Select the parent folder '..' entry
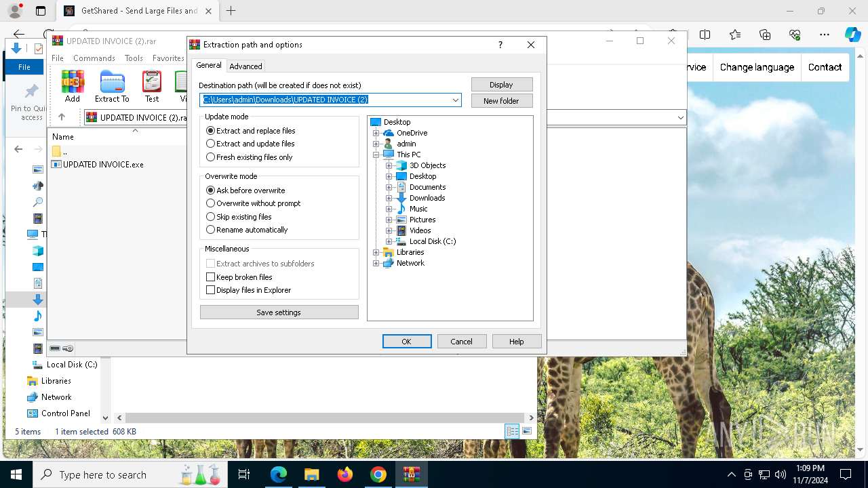 click(60, 151)
